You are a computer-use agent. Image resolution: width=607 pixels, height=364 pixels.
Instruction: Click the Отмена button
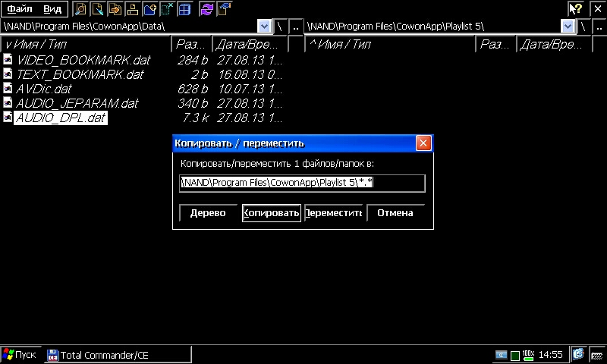point(395,213)
